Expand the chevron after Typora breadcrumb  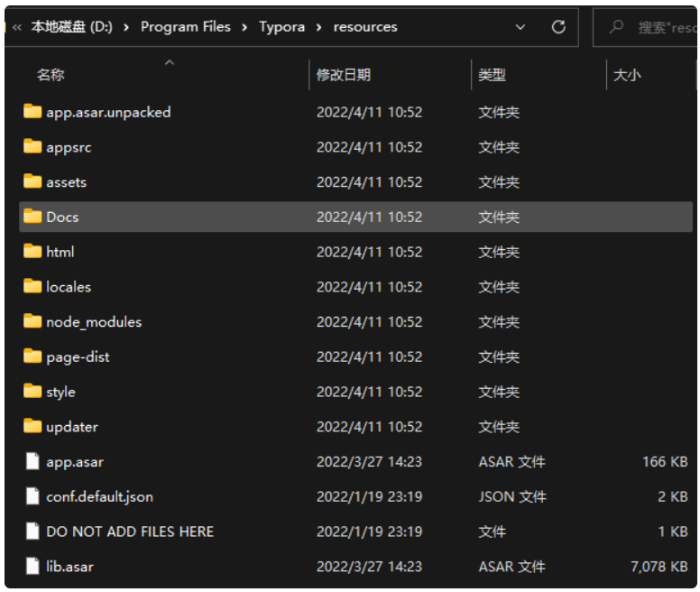pos(318,28)
